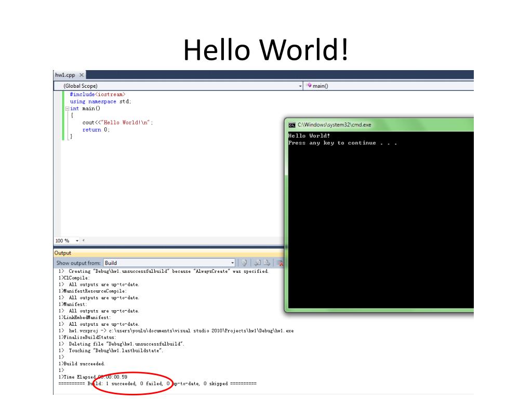Click the '1>ClCompile:' output line
Image resolution: width=532 pixels, height=399 pixels.
74,278
